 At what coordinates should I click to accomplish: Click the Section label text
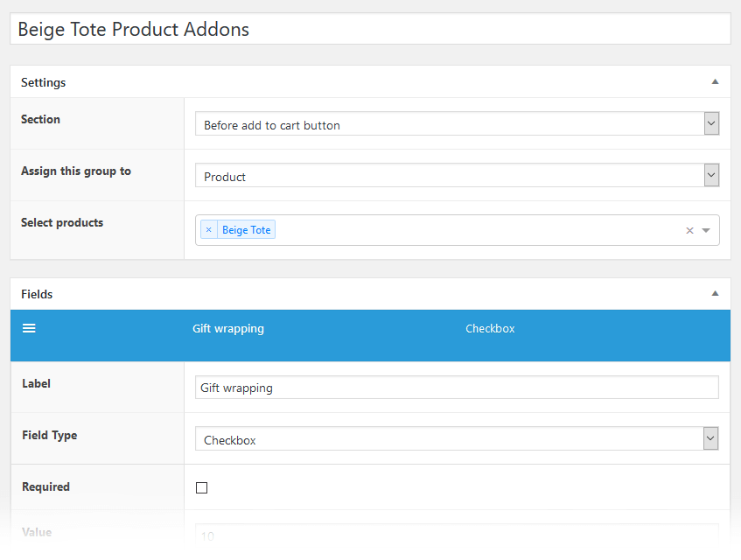[x=40, y=119]
